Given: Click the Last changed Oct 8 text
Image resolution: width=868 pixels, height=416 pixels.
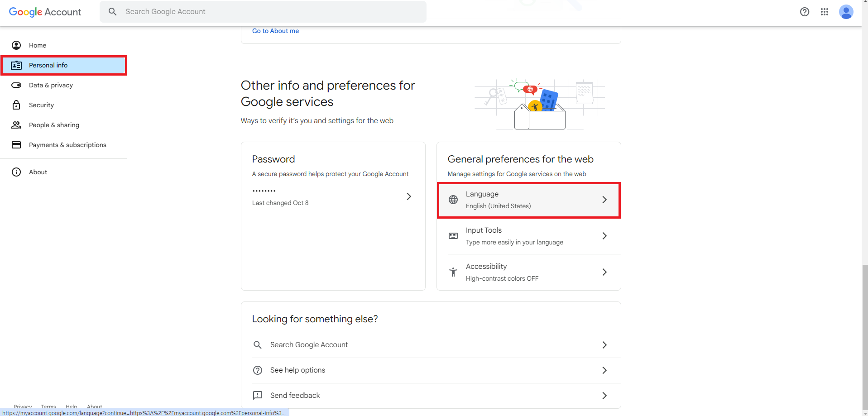Looking at the screenshot, I should pyautogui.click(x=280, y=203).
